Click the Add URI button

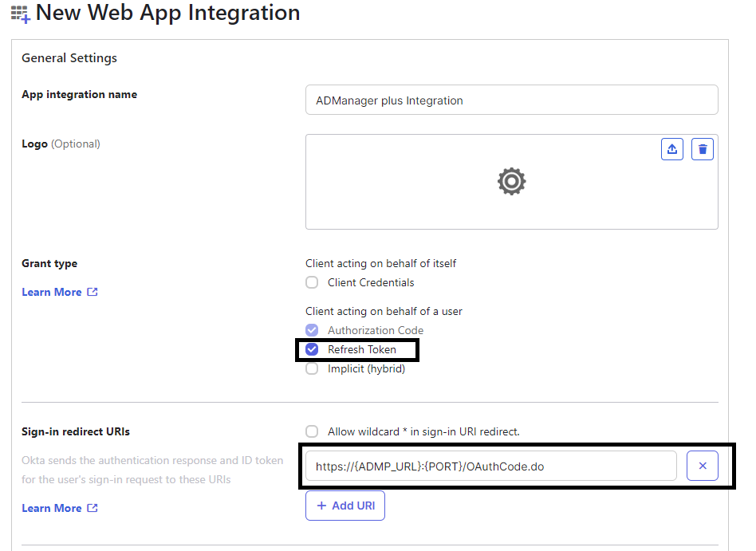point(345,506)
